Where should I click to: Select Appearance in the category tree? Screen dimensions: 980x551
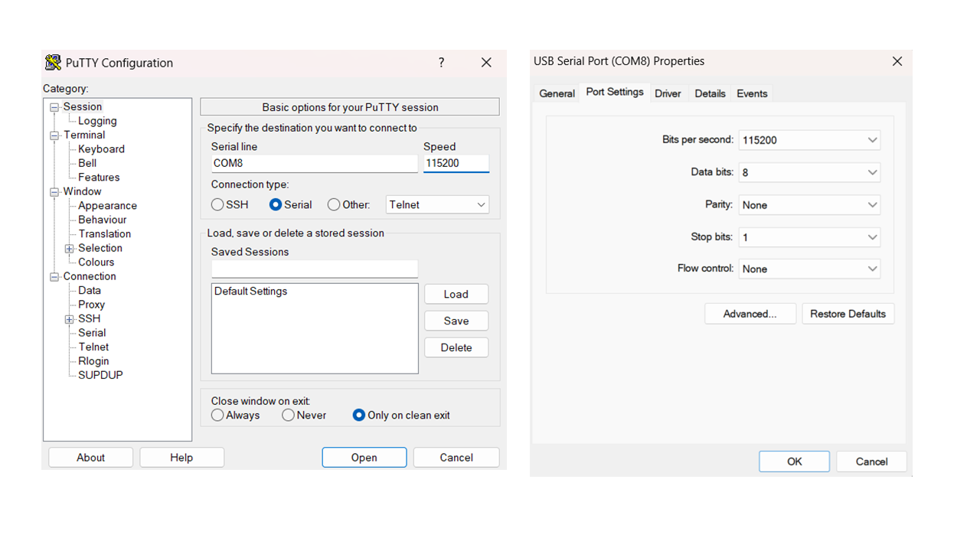[107, 206]
